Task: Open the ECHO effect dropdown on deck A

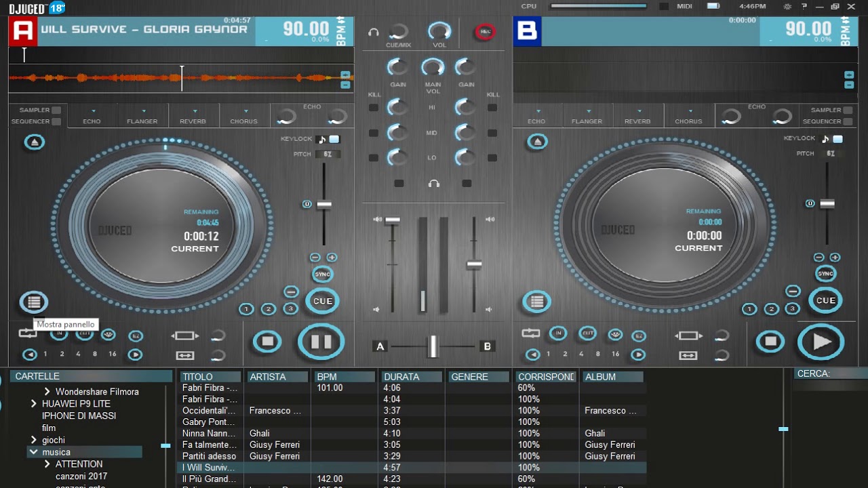Action: [x=92, y=116]
